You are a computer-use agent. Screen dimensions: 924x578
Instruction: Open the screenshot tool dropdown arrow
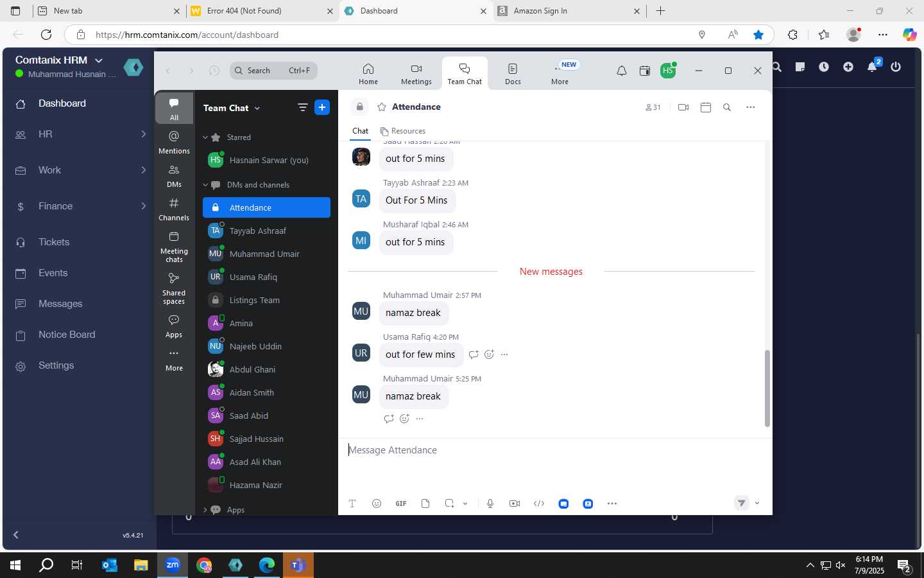[x=465, y=504]
